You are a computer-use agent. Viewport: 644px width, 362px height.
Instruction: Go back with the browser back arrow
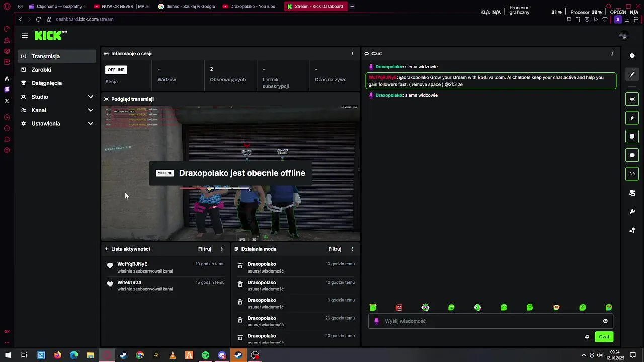point(21,19)
